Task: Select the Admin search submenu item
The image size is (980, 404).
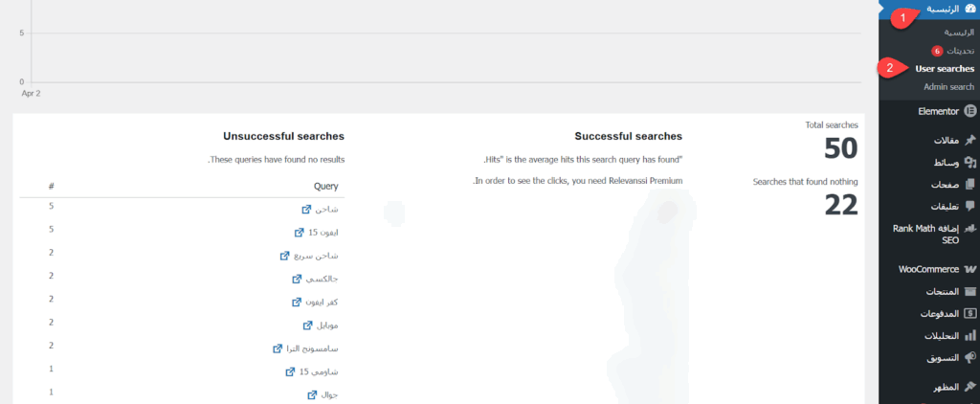Action: [x=948, y=87]
